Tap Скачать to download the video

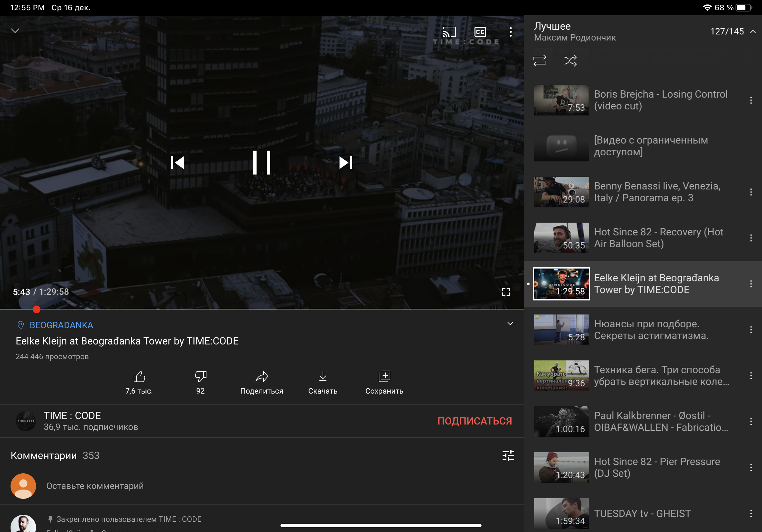(x=323, y=377)
